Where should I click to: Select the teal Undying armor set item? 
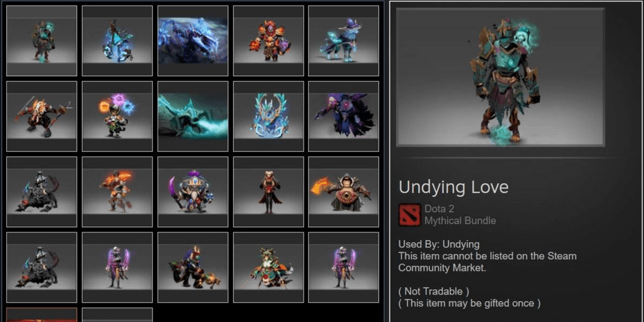coord(42,40)
